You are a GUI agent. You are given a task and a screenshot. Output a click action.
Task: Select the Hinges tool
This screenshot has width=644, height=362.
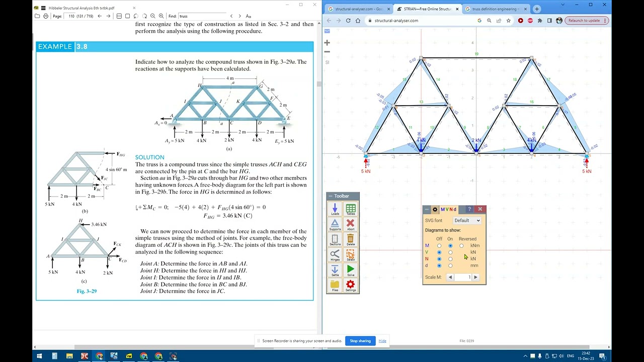point(335,255)
